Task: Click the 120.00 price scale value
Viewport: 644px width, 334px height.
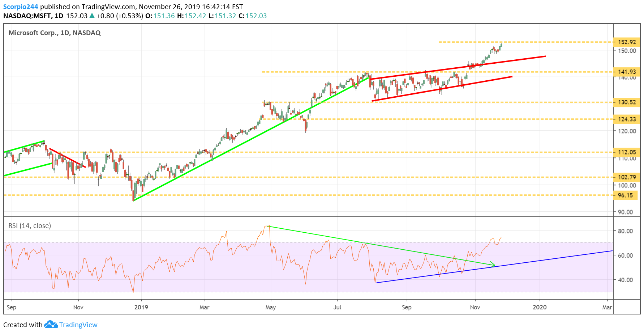Action: point(627,131)
